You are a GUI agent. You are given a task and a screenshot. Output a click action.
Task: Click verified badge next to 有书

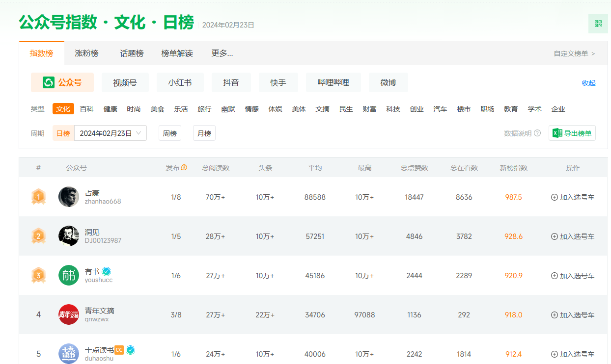(106, 271)
